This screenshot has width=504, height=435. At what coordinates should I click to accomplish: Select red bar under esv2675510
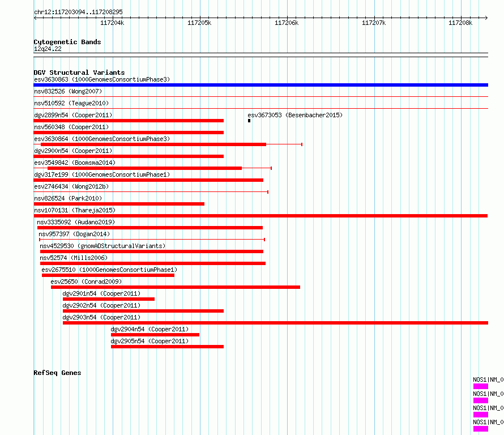(108, 275)
